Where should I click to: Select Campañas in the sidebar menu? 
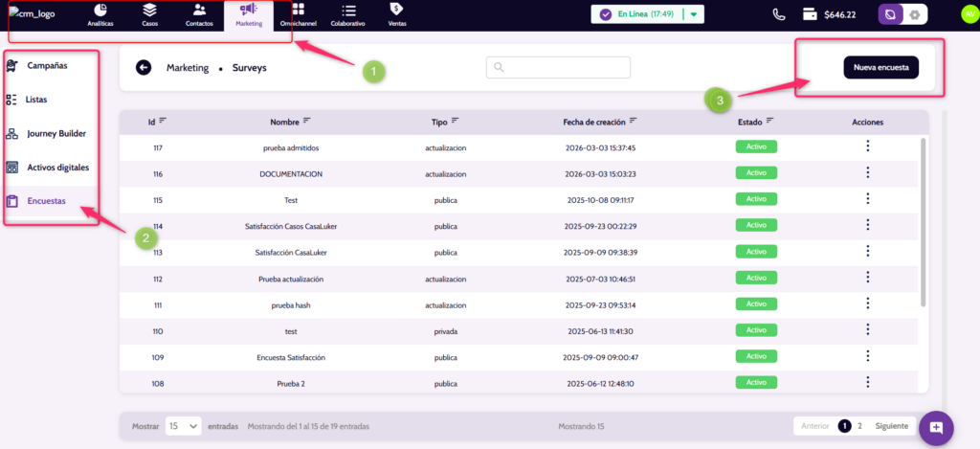[x=48, y=65]
